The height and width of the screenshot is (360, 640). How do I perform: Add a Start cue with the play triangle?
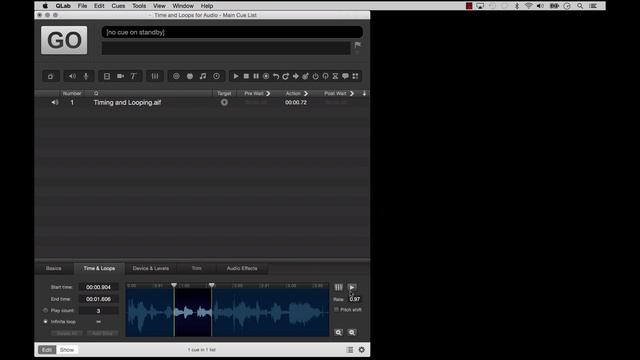point(236,76)
